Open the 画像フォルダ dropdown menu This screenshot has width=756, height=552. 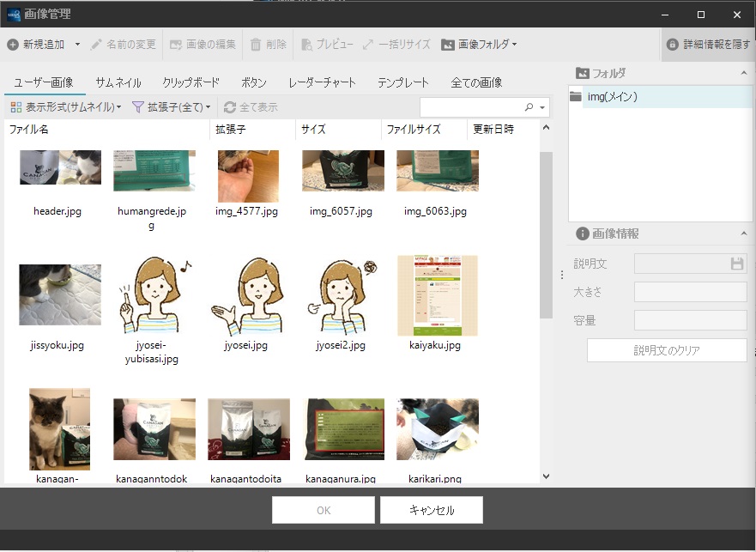point(479,45)
